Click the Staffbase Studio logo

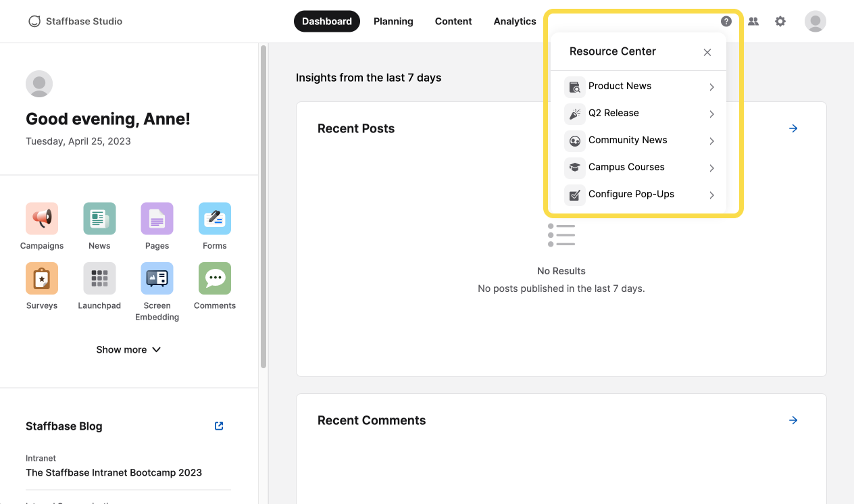(75, 21)
